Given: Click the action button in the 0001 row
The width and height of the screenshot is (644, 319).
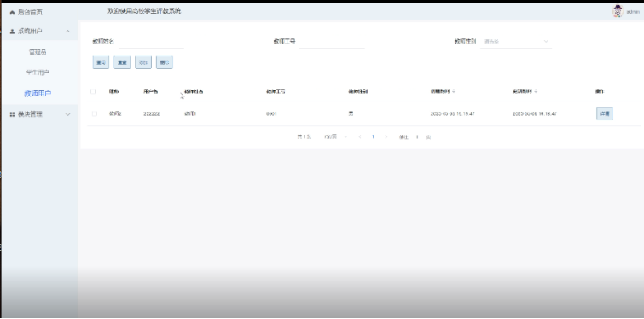Looking at the screenshot, I should (605, 113).
